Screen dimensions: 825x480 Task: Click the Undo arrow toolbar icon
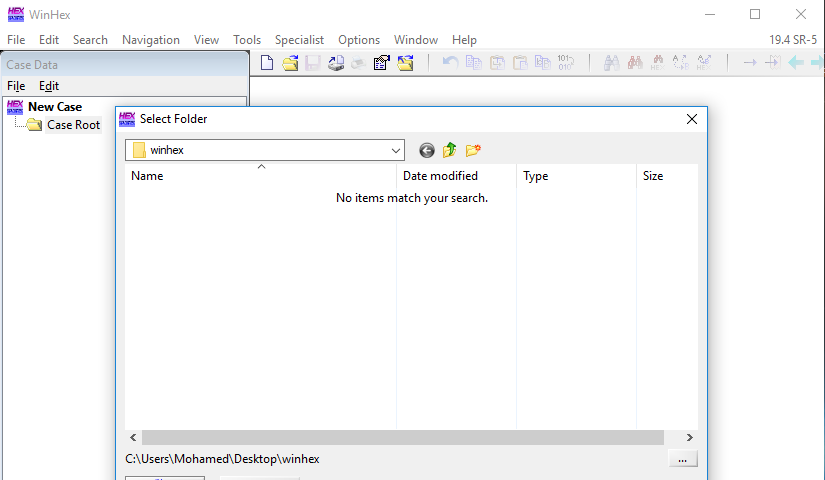click(450, 63)
